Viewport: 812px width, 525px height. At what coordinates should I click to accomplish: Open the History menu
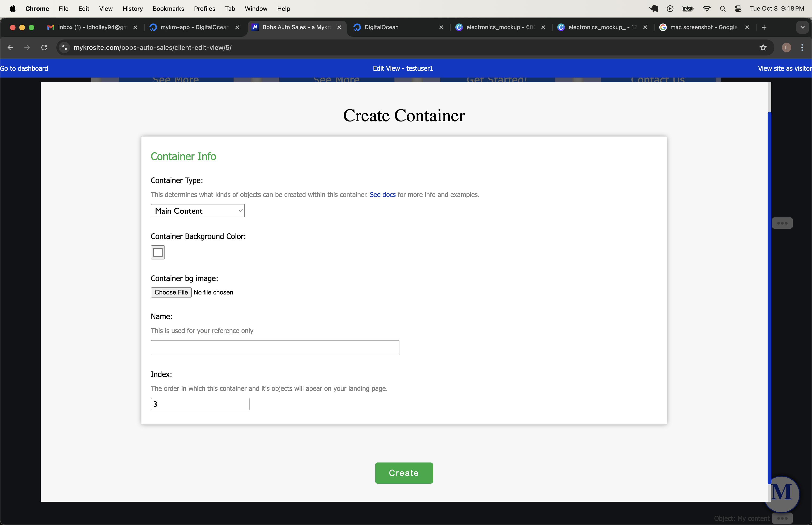click(132, 9)
